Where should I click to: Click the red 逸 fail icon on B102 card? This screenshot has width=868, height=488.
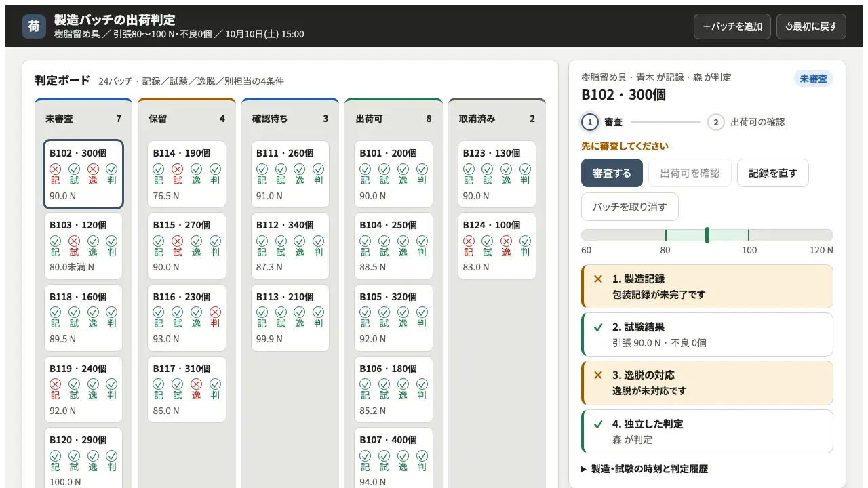93,169
